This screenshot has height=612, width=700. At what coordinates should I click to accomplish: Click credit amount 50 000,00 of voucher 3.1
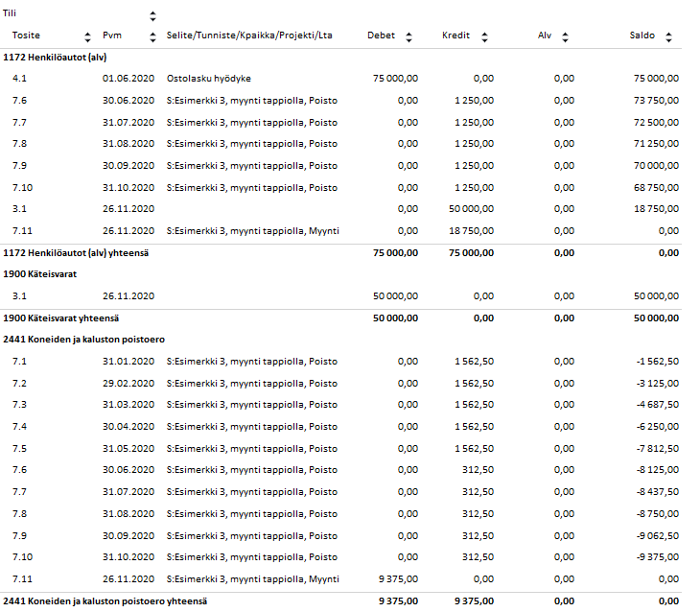coord(472,209)
